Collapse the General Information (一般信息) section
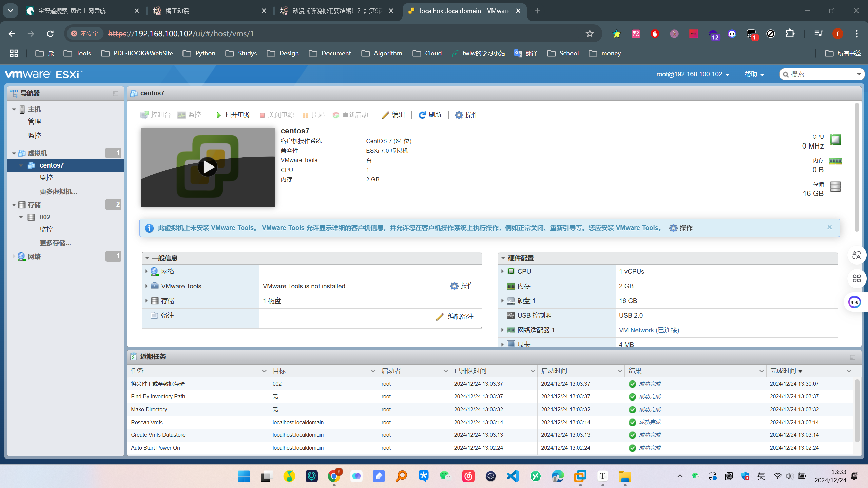 point(147,258)
